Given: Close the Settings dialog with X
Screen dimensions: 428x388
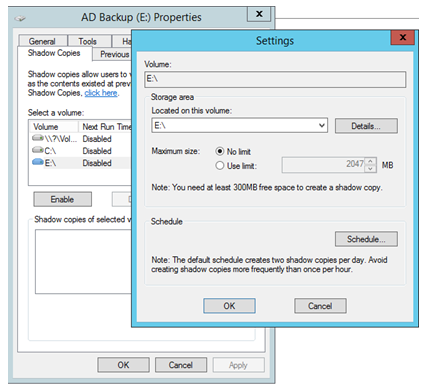Looking at the screenshot, I should click(x=402, y=37).
